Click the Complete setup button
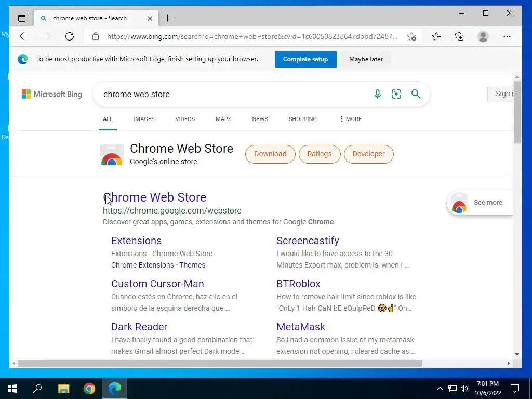 click(305, 59)
